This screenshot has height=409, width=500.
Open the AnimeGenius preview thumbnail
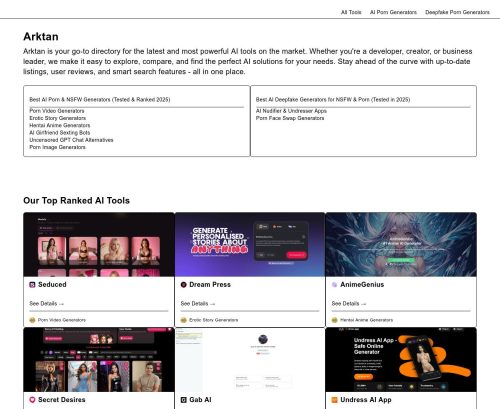(401, 244)
